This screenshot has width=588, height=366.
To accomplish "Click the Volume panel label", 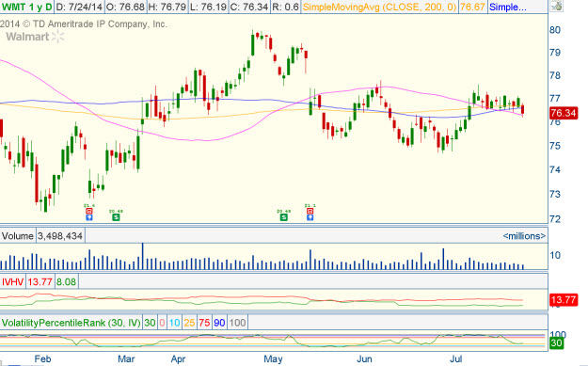I will (18, 236).
